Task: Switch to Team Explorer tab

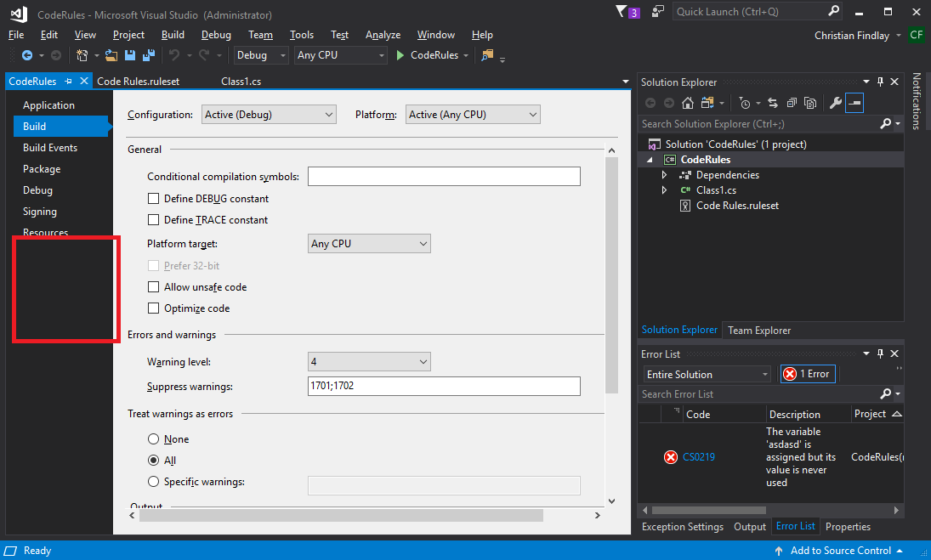Action: (x=759, y=331)
